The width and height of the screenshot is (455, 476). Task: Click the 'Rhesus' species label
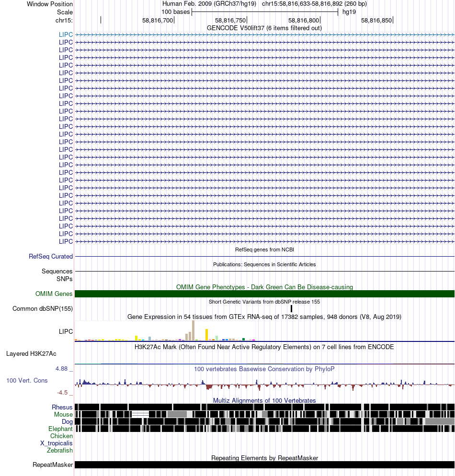[x=62, y=408]
